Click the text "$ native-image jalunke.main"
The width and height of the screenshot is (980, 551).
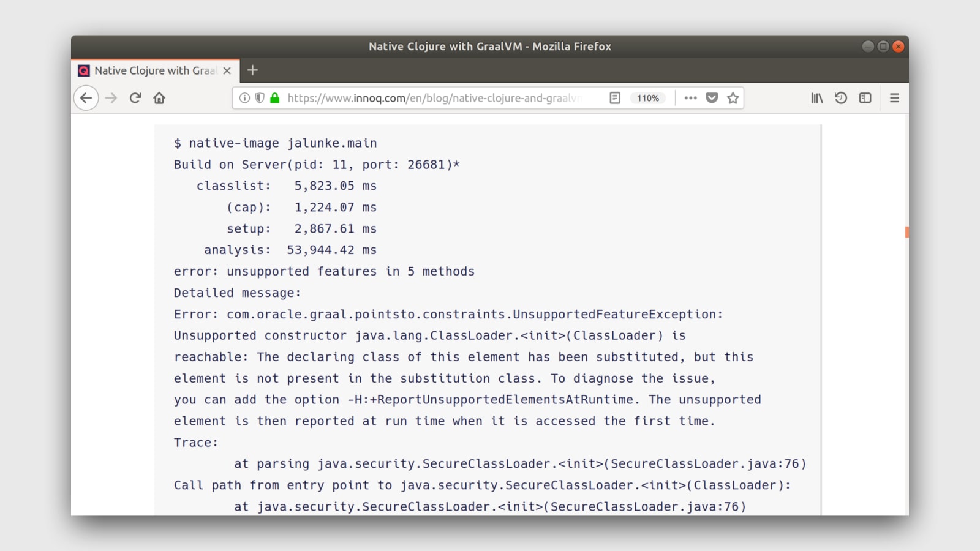[x=276, y=143]
